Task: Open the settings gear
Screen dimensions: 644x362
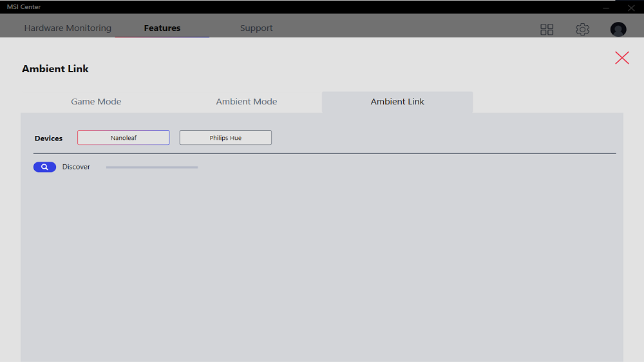Action: click(x=582, y=29)
